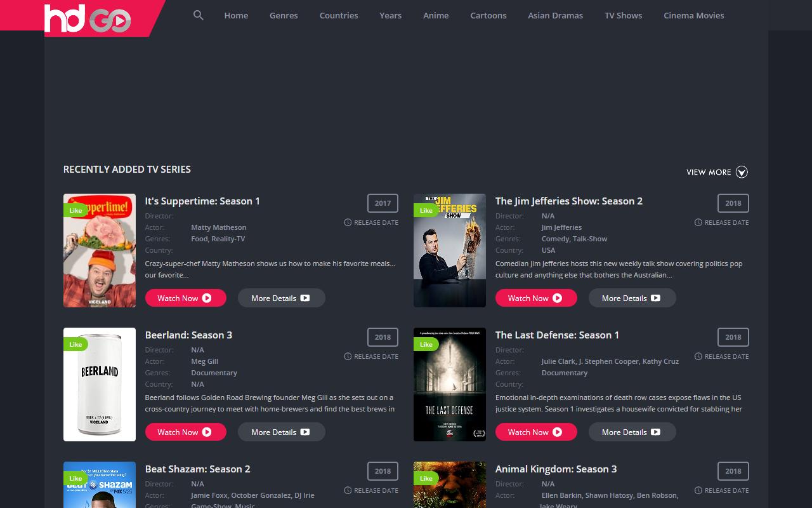Like The Jim Jefferies Show poster badge
The height and width of the screenshot is (508, 812).
[426, 210]
